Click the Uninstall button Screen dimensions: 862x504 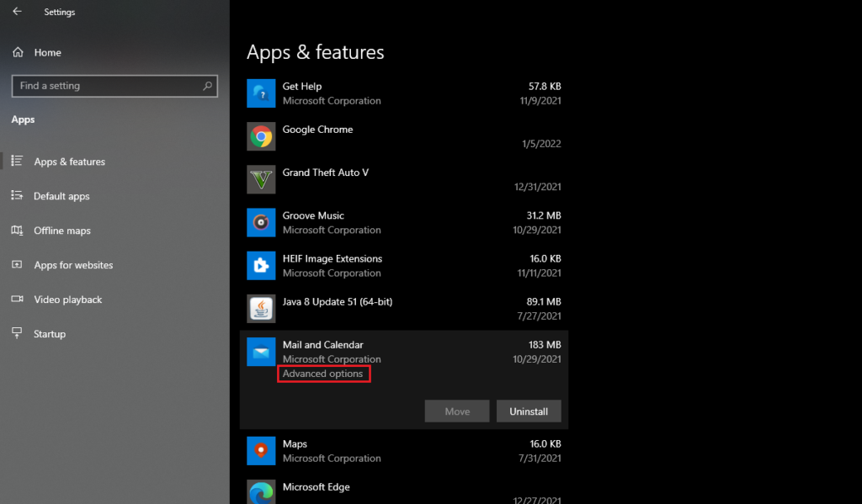tap(529, 411)
